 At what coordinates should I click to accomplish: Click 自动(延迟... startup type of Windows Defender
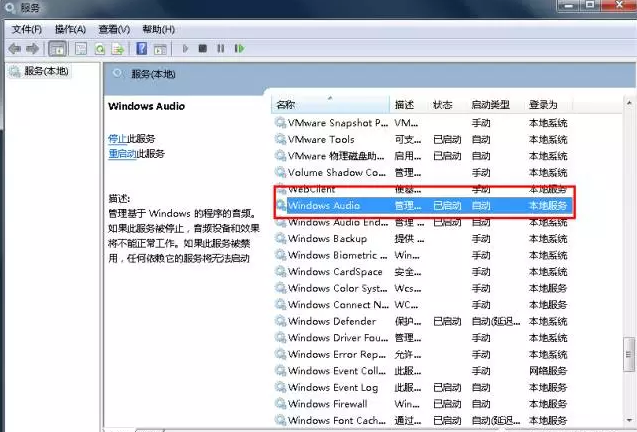pos(496,321)
